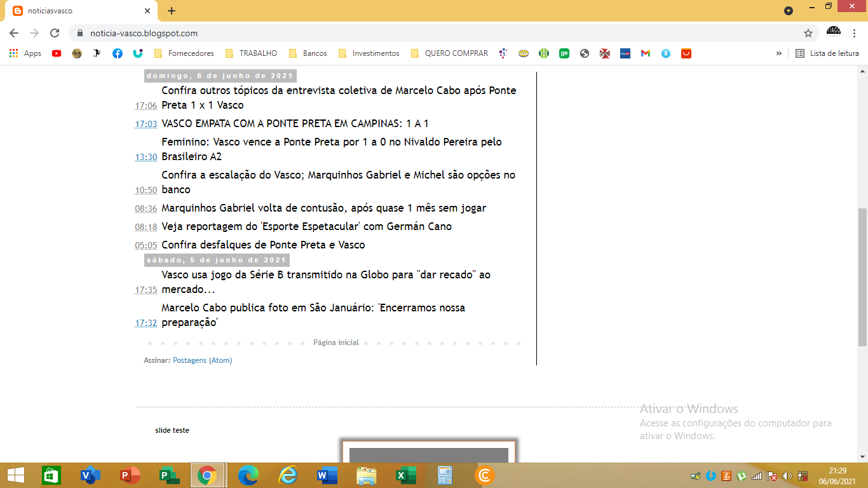
Task: Open a new browser tab
Action: pos(172,11)
